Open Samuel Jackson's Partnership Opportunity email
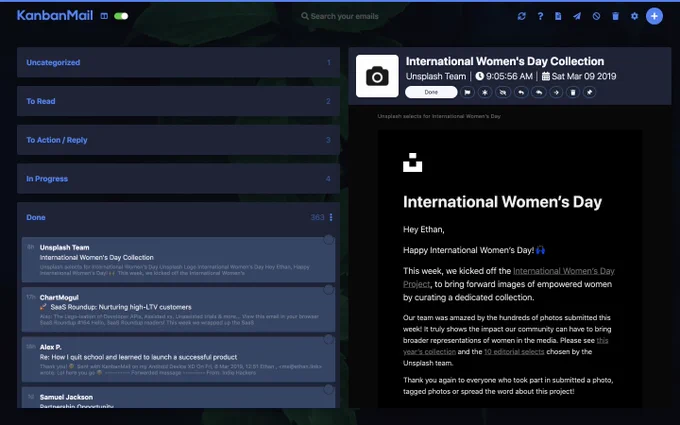This screenshot has width=680, height=425. click(x=178, y=398)
